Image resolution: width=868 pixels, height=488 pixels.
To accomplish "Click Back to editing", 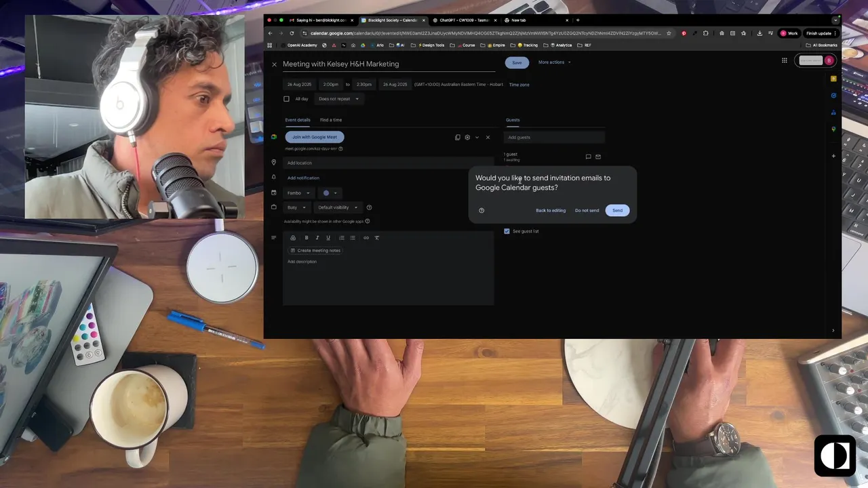I will click(551, 210).
